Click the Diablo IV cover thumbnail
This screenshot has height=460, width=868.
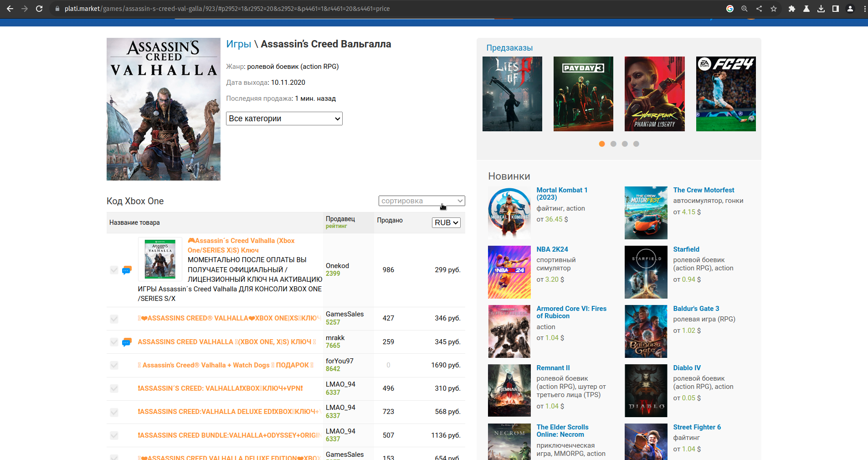pos(646,391)
